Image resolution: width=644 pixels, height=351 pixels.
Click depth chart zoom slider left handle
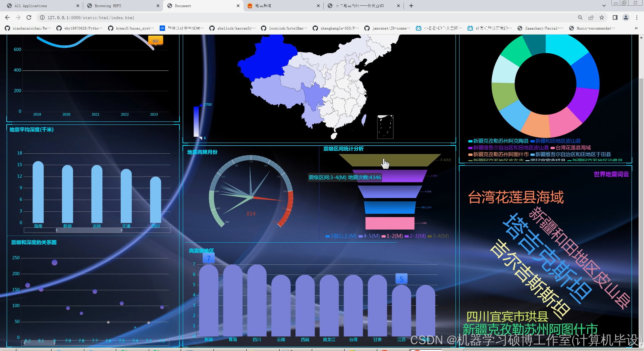(x=56, y=230)
